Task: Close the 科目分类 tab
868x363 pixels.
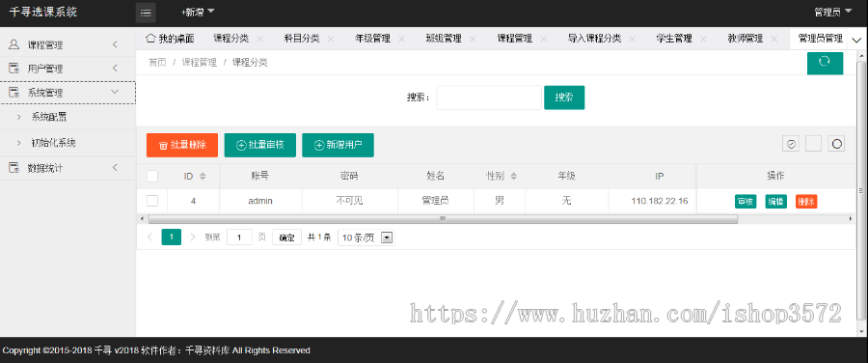Action: point(331,39)
